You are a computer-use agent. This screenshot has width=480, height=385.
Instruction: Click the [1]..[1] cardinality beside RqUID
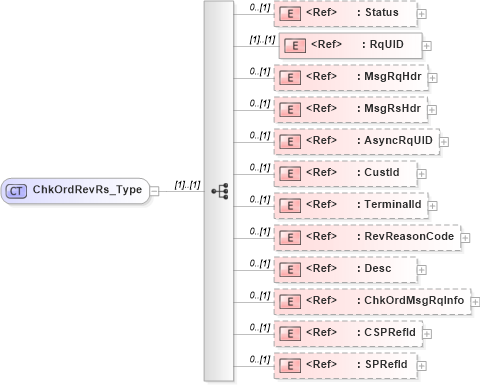pos(262,40)
